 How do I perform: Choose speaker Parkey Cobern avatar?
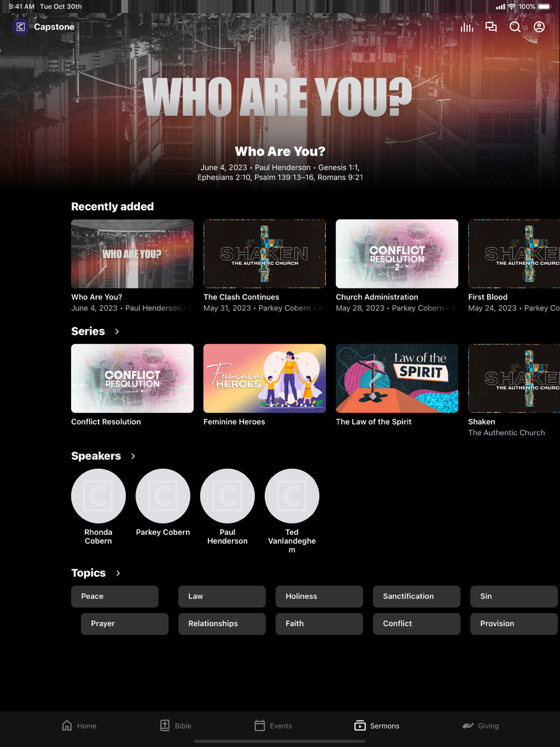[x=163, y=496]
